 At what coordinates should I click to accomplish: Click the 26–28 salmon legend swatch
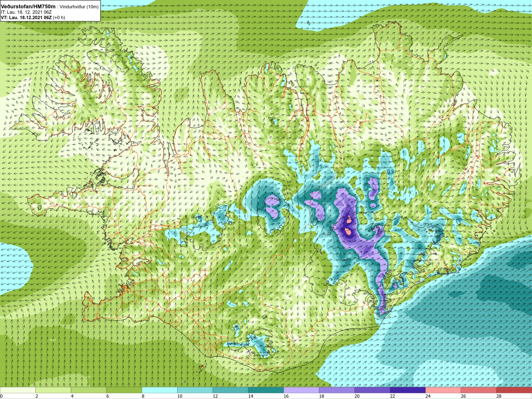(x=479, y=390)
